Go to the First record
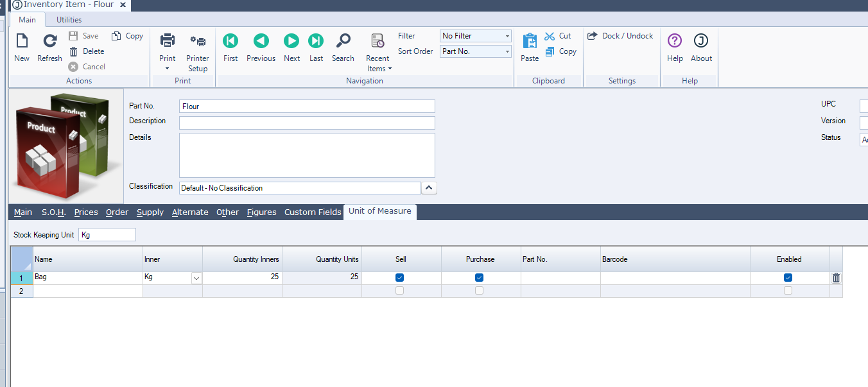The width and height of the screenshot is (868, 387). click(x=230, y=41)
